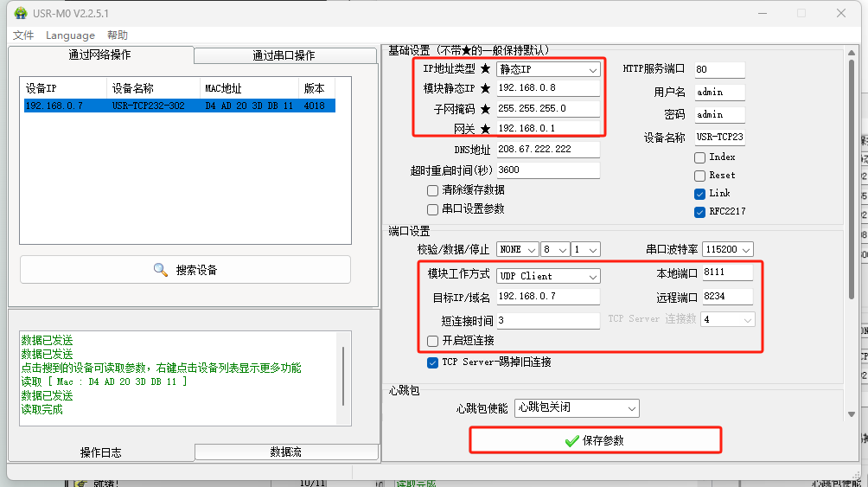Image resolution: width=868 pixels, height=487 pixels.
Task: Switch to 操作日志 tab
Action: [x=101, y=452]
